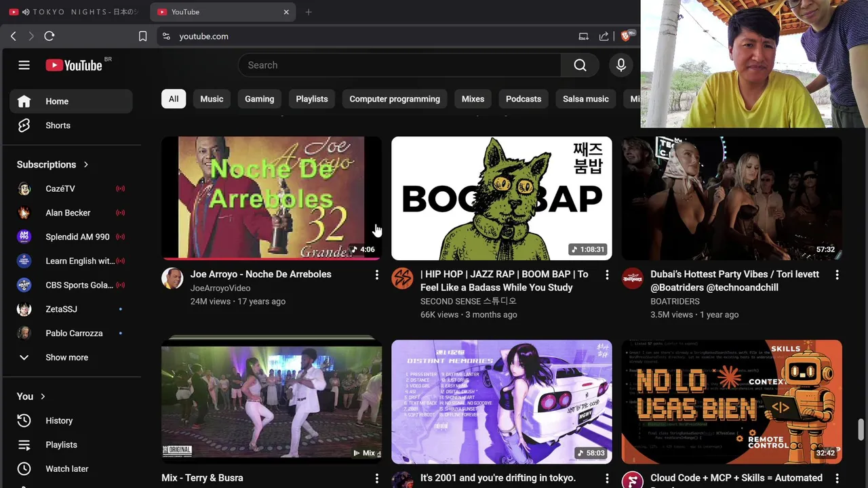Open SECOND SENSE channel avatar
868x488 pixels.
click(402, 279)
